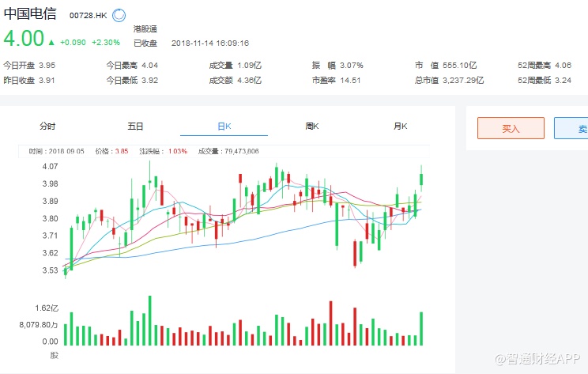Click the 4.07 price axis label

50,166
